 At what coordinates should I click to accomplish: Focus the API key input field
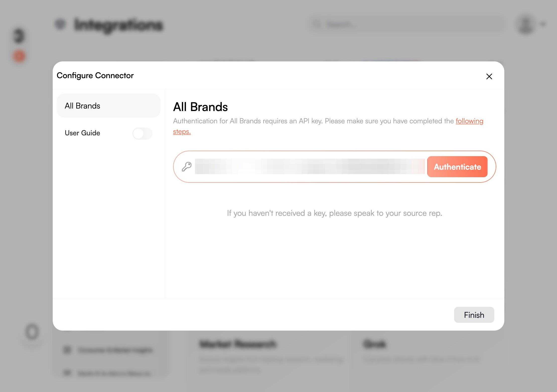point(310,167)
